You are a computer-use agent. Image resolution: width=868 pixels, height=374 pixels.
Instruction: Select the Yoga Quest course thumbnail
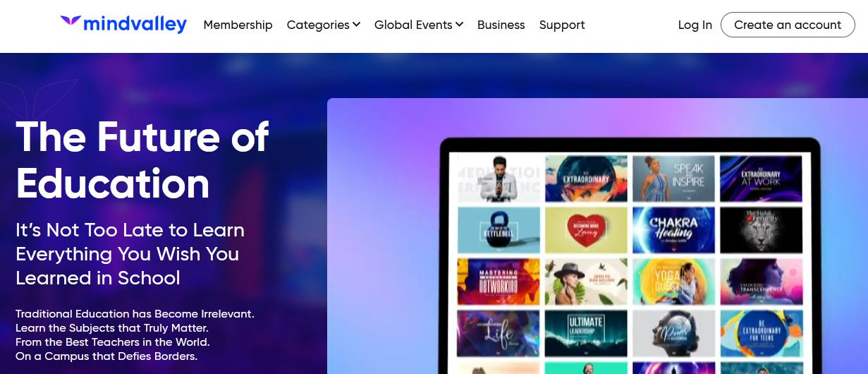[673, 282]
